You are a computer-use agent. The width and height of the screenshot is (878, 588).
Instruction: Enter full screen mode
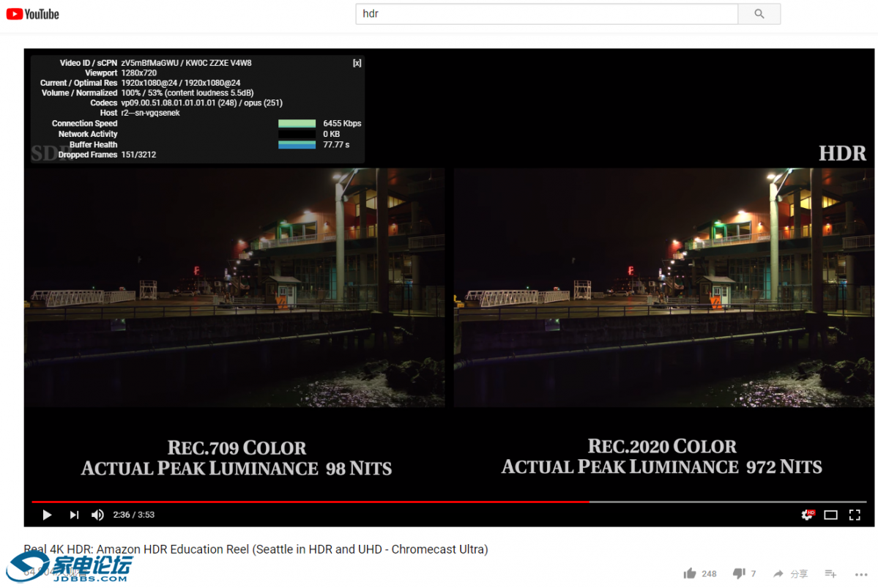(855, 515)
